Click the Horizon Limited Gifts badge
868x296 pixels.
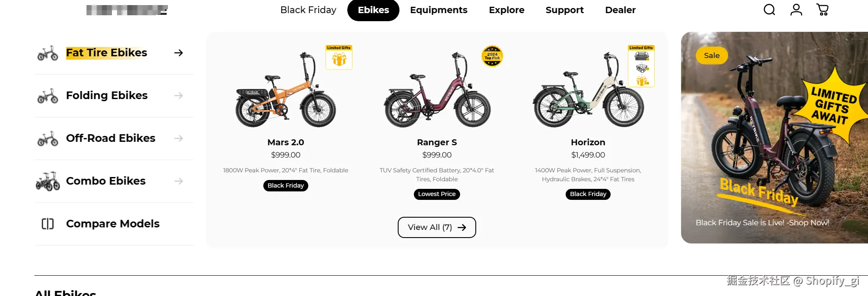click(641, 66)
